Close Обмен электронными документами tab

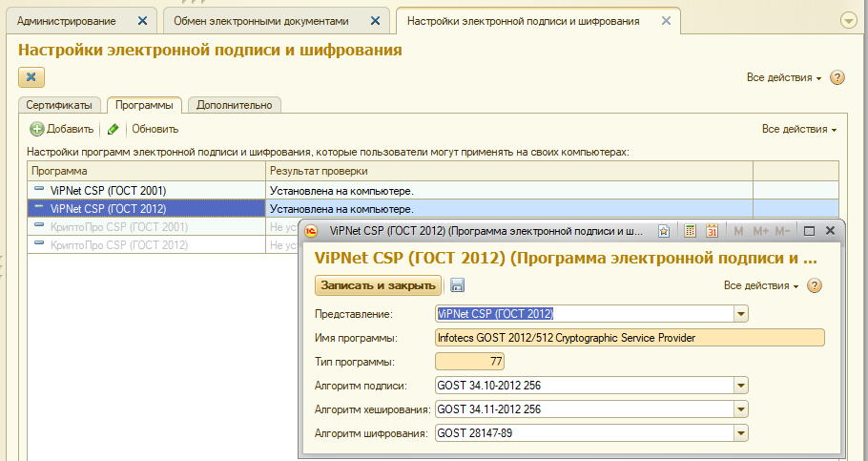click(x=375, y=21)
